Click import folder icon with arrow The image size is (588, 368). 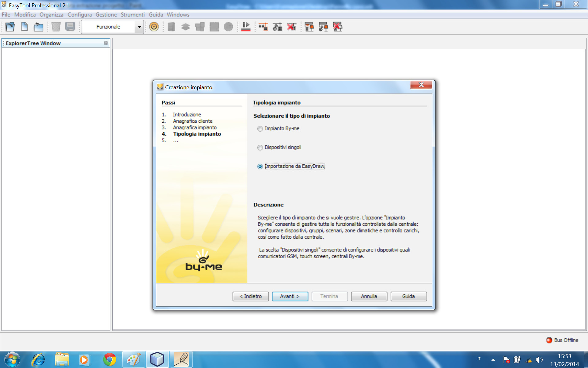point(39,27)
